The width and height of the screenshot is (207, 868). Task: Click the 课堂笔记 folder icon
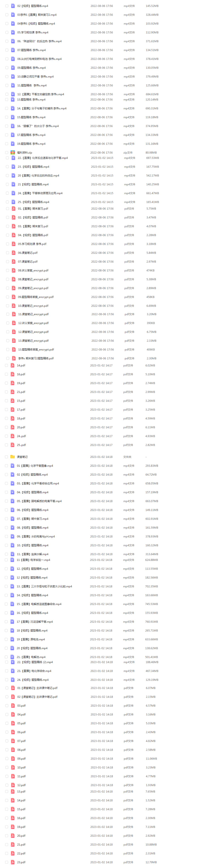click(13, 457)
